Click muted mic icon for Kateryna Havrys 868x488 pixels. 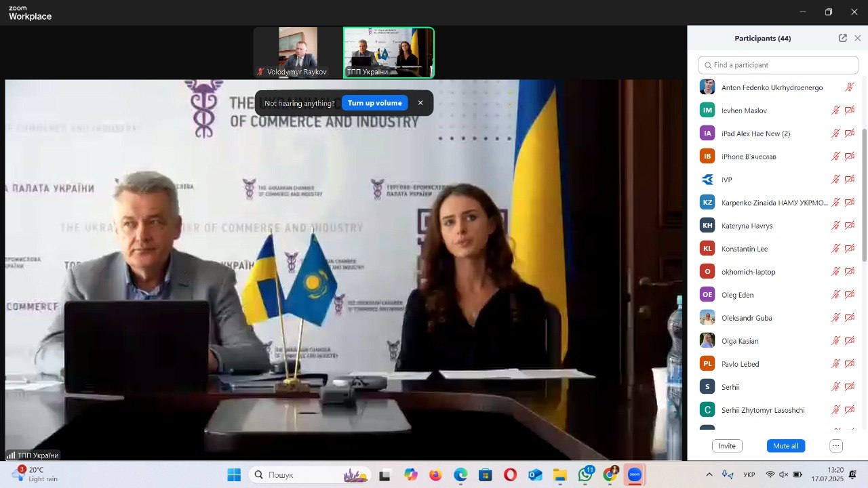[x=835, y=226]
